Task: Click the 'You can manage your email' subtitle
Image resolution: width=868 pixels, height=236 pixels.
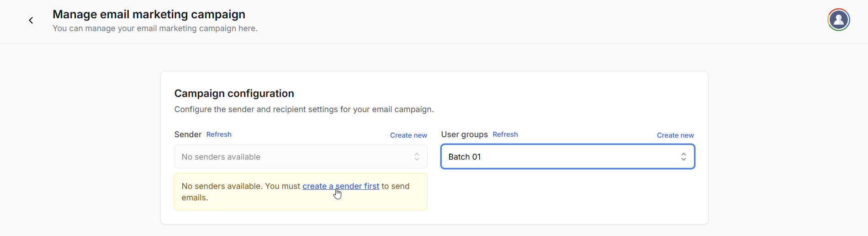Action: (x=155, y=28)
